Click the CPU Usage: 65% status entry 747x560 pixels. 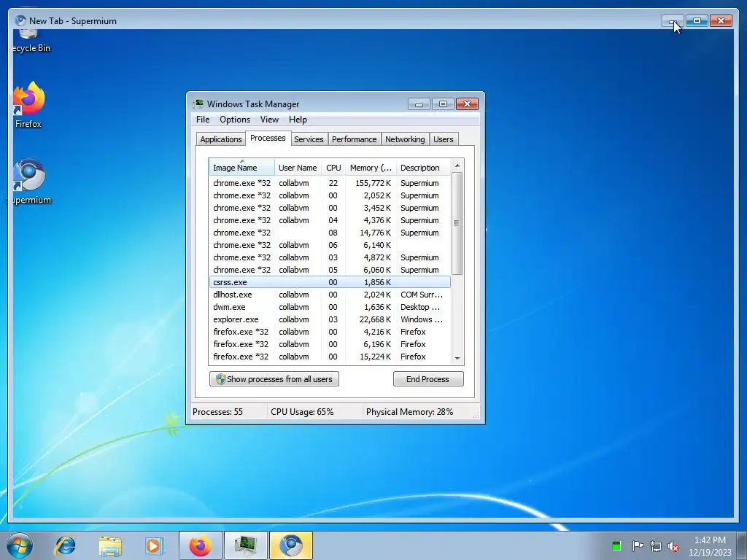pyautogui.click(x=302, y=412)
